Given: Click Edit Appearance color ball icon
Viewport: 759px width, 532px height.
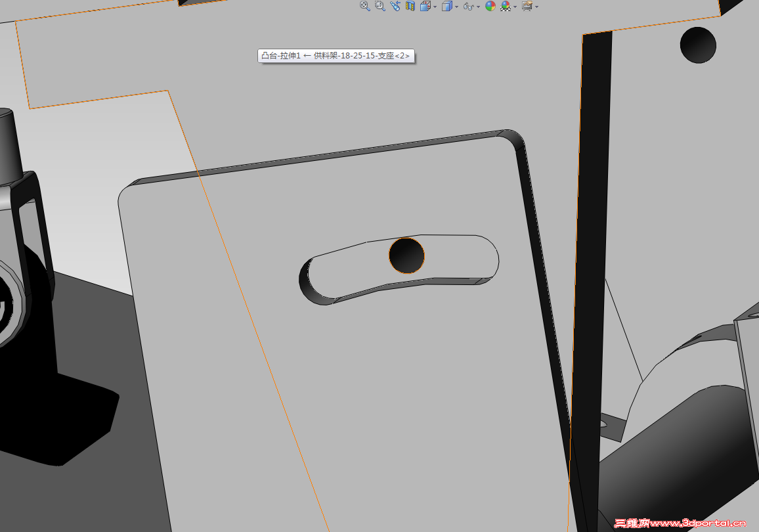Looking at the screenshot, I should pyautogui.click(x=490, y=6).
